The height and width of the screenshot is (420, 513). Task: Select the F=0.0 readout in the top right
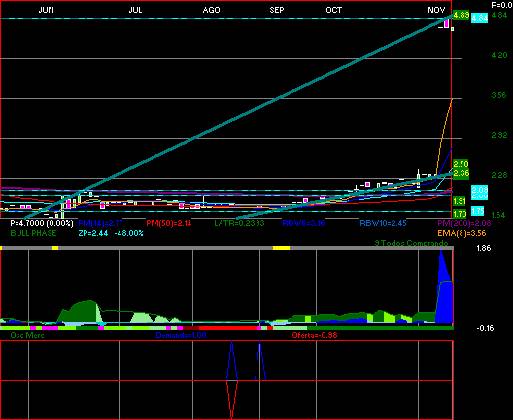(502, 5)
